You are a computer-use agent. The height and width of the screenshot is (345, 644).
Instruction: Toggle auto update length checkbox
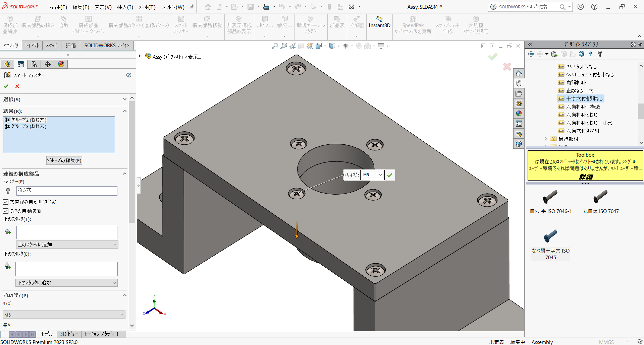[6, 211]
